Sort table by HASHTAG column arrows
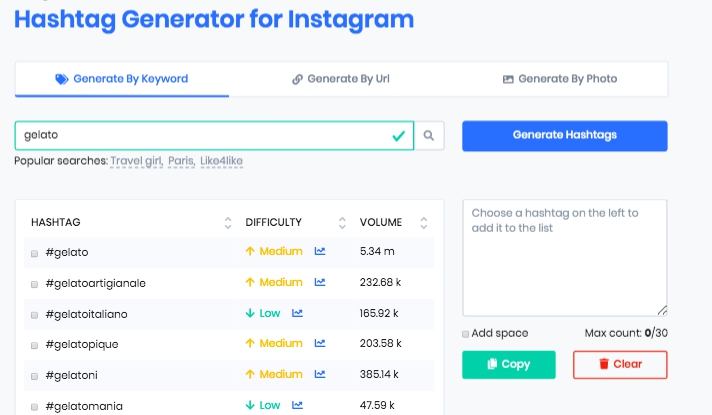The image size is (712, 415). pos(228,222)
